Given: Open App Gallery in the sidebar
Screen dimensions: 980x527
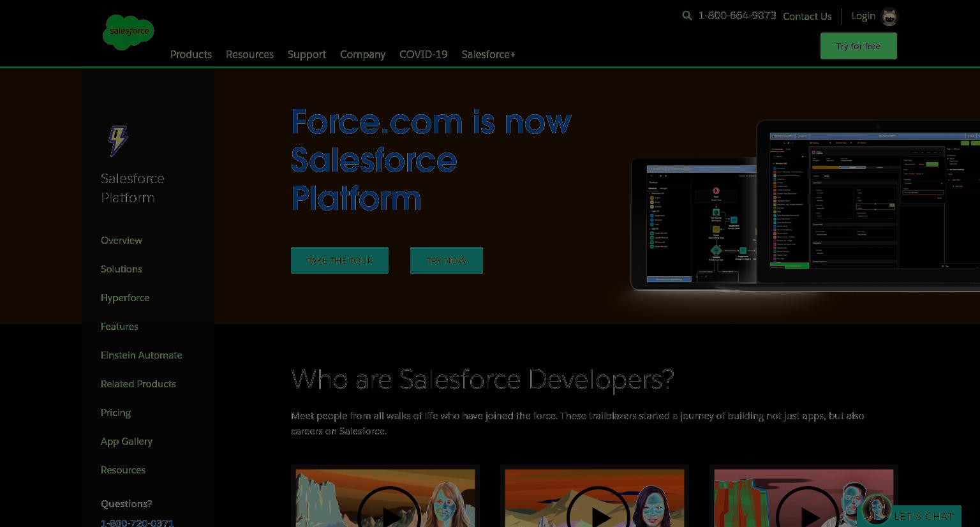Looking at the screenshot, I should (x=126, y=442).
